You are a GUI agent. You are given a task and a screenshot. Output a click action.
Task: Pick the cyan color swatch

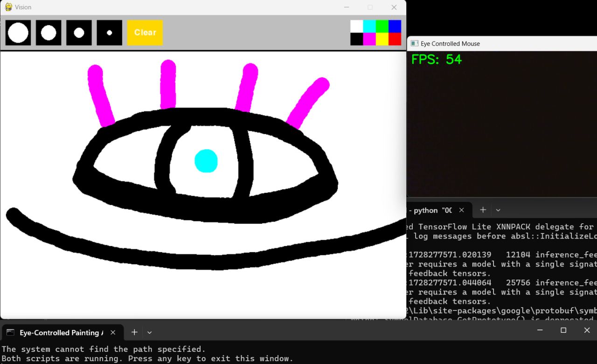coord(369,26)
